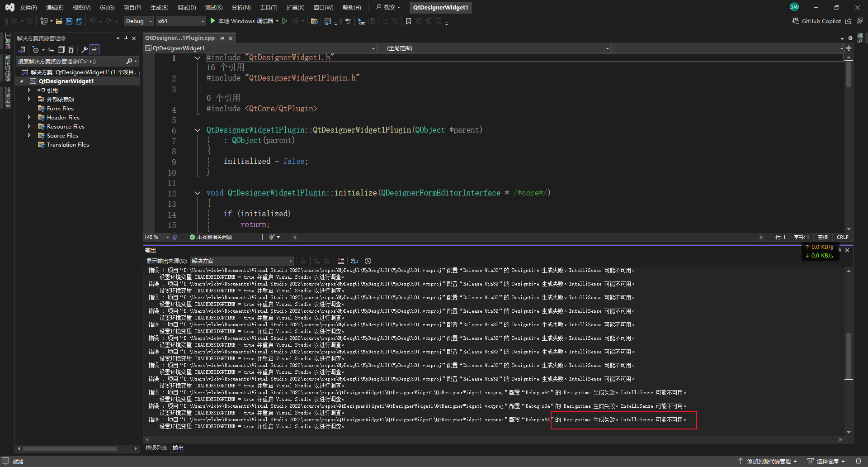This screenshot has height=467, width=868.
Task: Toggle timestamps clock icon in Output
Action: point(368,261)
